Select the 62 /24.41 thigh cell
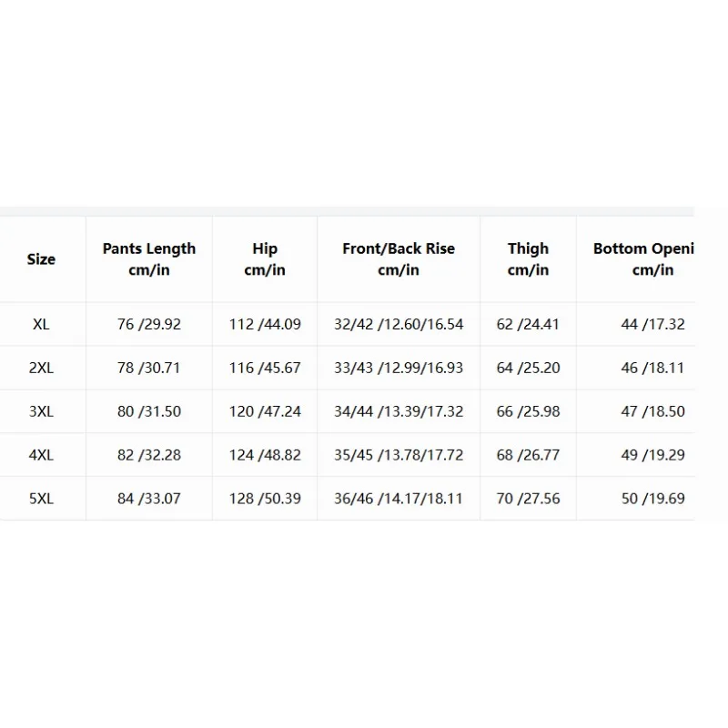Viewport: 728px width, 728px height. point(529,324)
